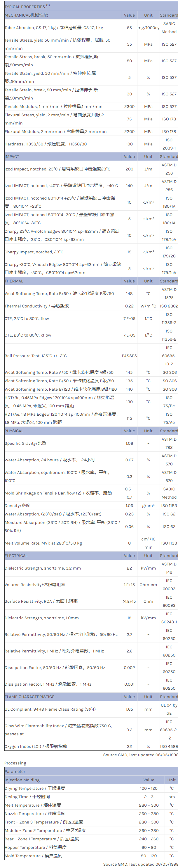The image size is (178, 868).
Task: Select the Volume Resistivity row label
Action: 35,585
